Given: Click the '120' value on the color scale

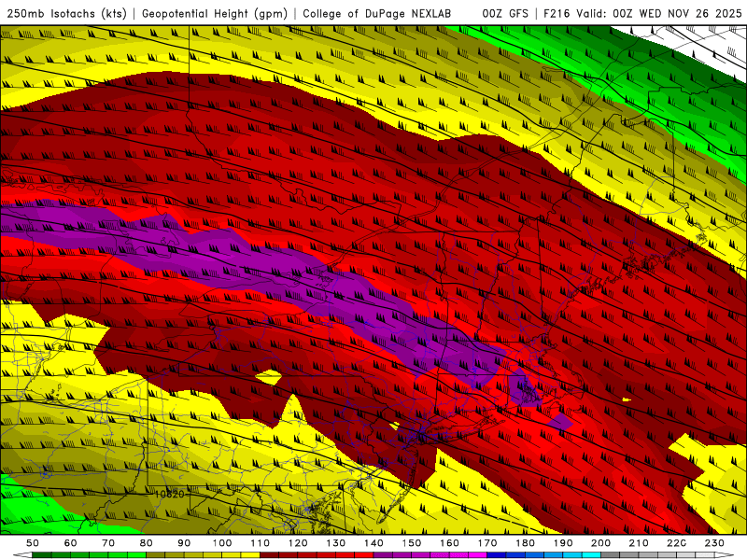Looking at the screenshot, I should coord(298,543).
